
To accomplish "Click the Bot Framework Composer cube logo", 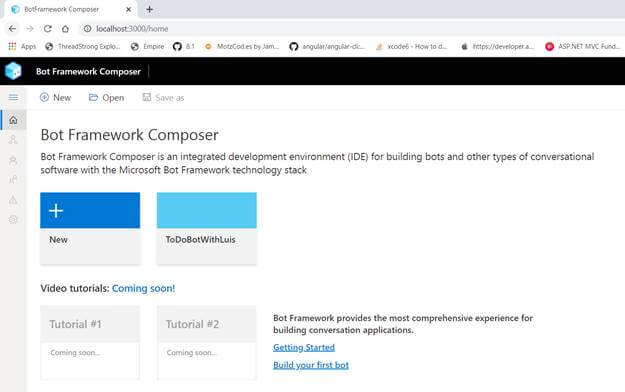I will click(13, 71).
